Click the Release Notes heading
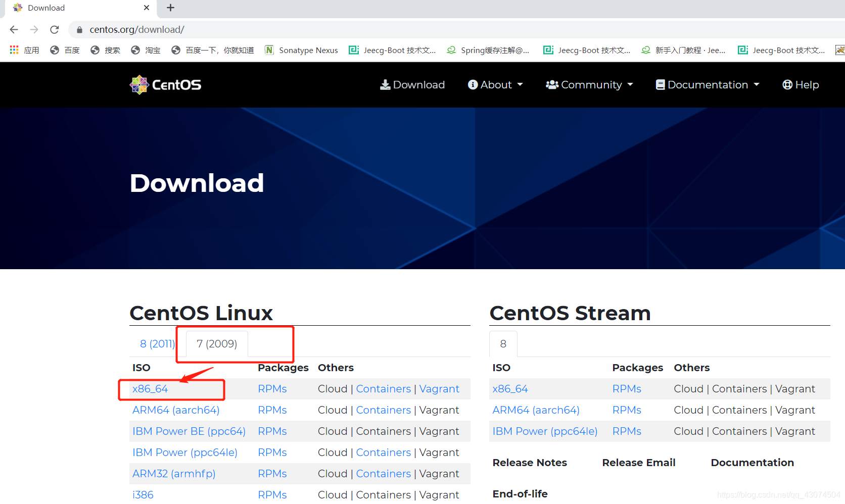Viewport: 845px width, 504px height. pyautogui.click(x=530, y=463)
